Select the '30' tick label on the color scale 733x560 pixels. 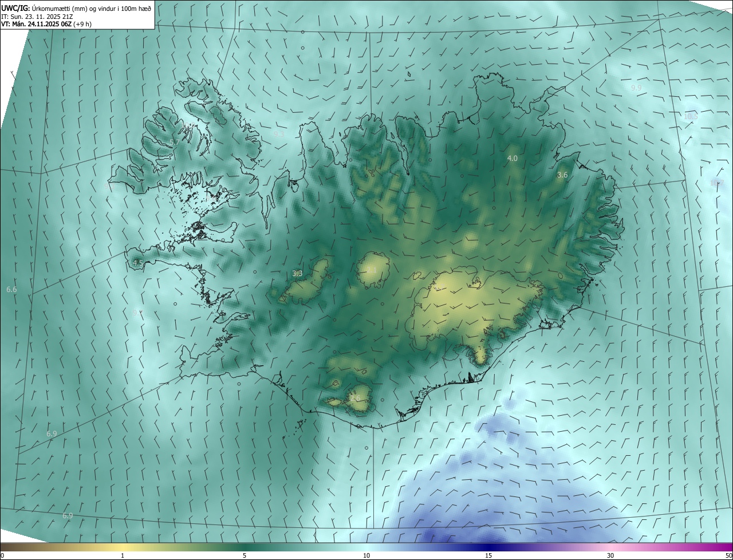[x=610, y=555]
